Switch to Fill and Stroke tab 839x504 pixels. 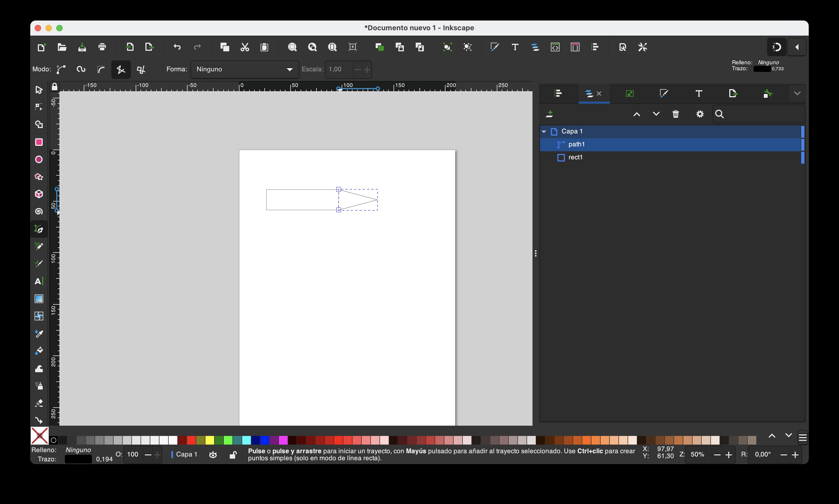pos(664,93)
